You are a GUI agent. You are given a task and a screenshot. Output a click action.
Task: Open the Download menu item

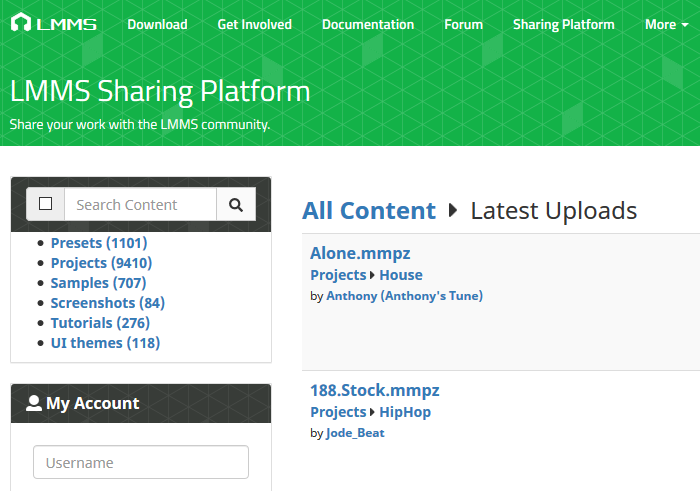click(x=157, y=24)
